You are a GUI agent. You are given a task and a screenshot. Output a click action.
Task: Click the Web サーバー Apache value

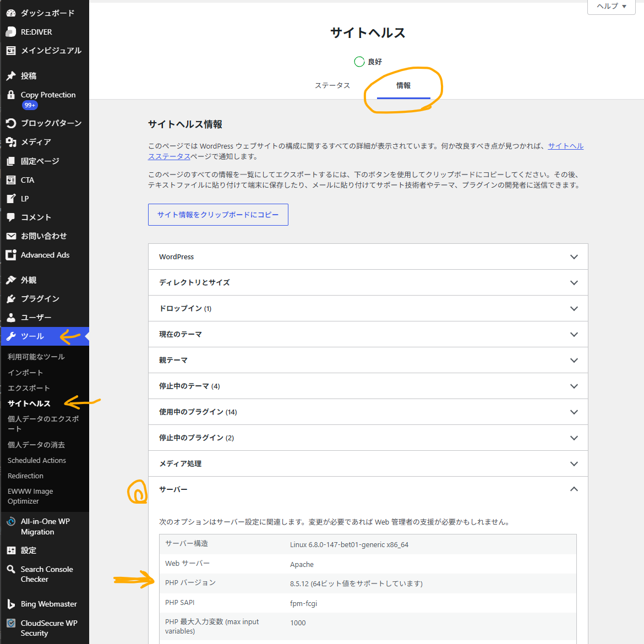tap(302, 564)
